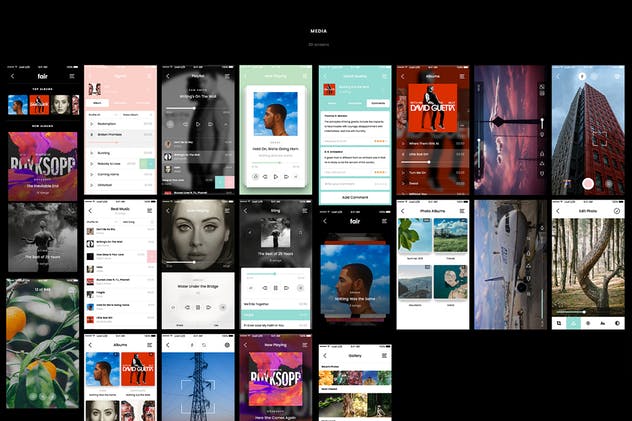Open Adele thumbnail in Top Albums

coord(60,105)
